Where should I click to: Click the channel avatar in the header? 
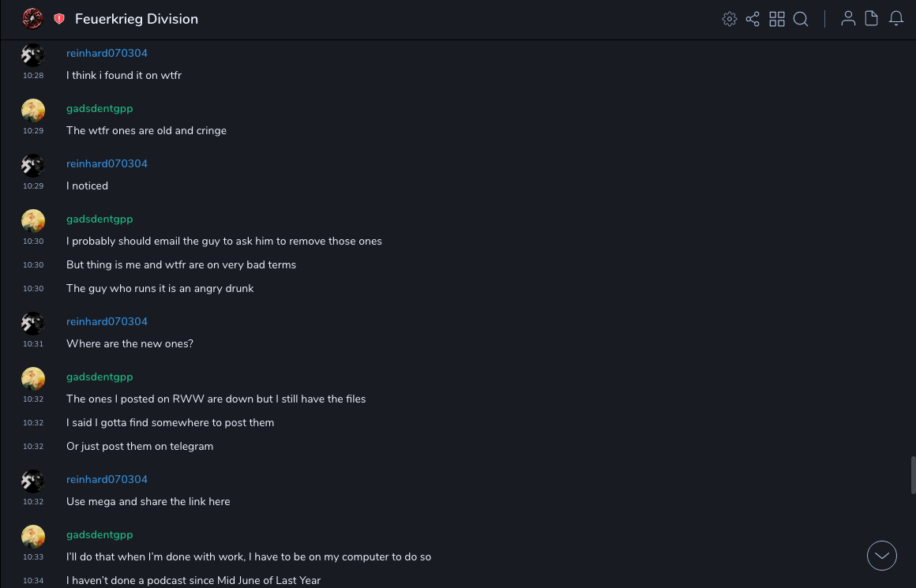pyautogui.click(x=32, y=18)
